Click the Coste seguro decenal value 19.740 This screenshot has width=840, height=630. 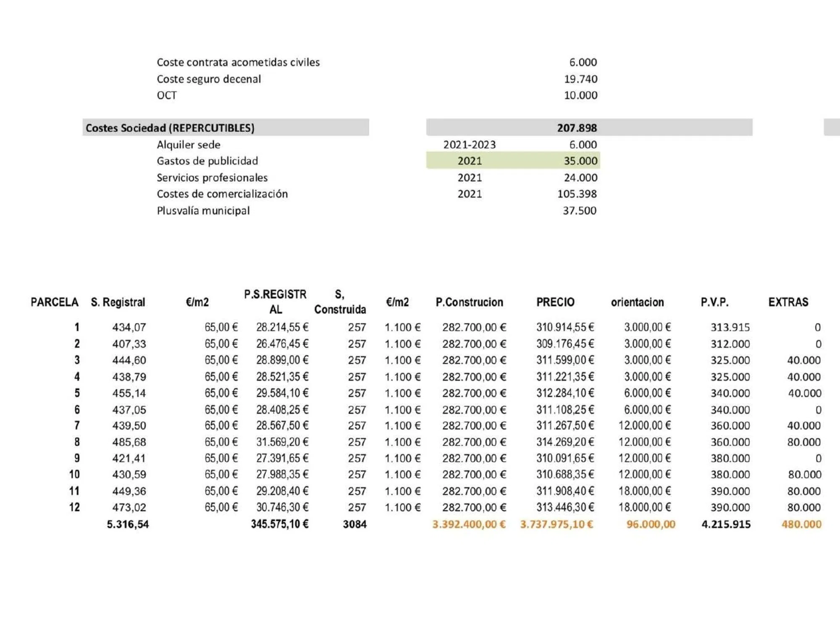580,79
